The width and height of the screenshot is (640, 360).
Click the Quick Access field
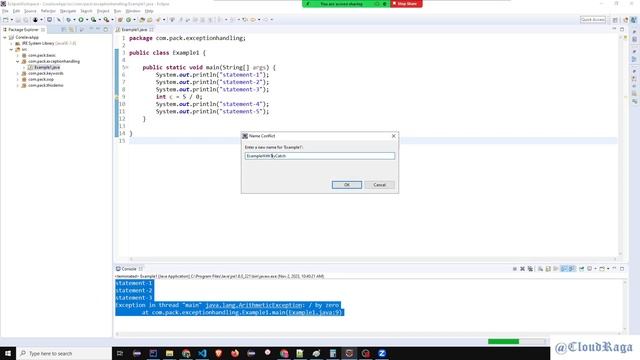pyautogui.click(x=593, y=20)
